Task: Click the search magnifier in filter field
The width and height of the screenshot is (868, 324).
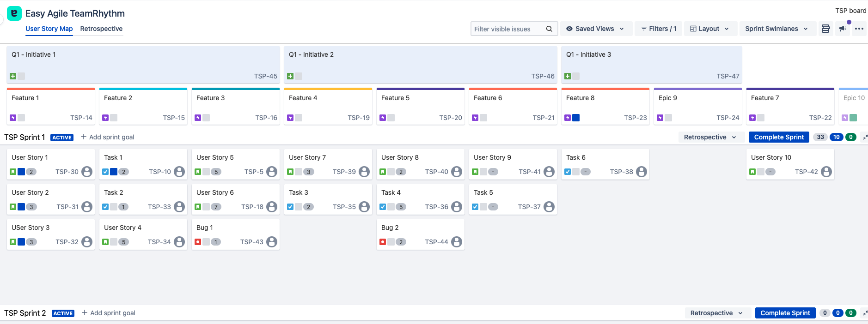Action: (549, 29)
